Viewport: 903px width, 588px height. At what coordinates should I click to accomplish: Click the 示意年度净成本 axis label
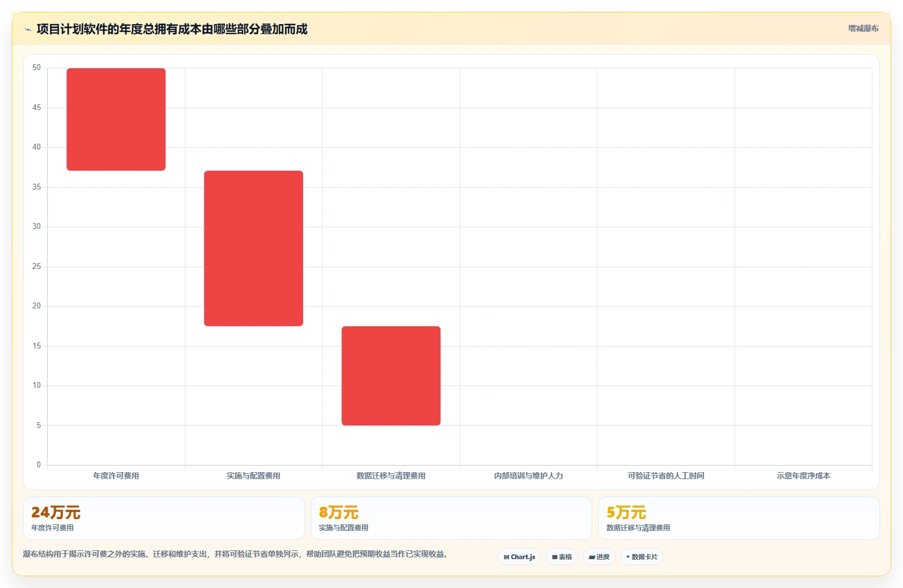pos(804,476)
